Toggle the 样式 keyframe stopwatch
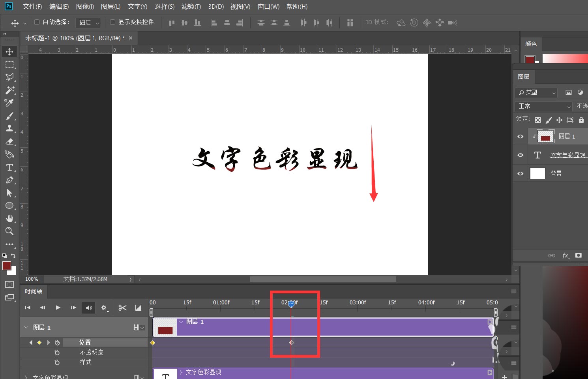Image resolution: width=588 pixels, height=379 pixels. (57, 362)
